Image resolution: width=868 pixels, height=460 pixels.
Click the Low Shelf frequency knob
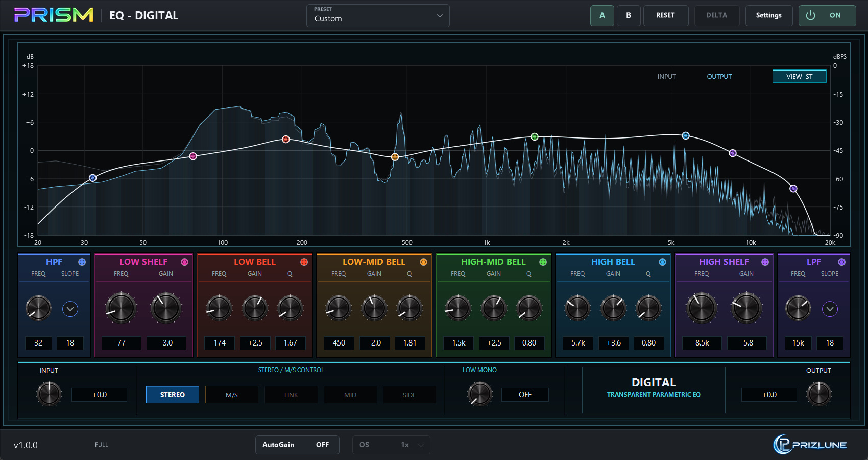point(121,308)
